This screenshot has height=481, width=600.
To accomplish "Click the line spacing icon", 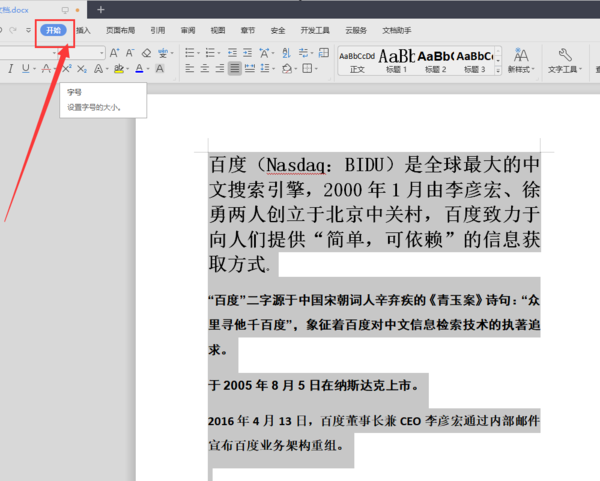I will [265, 68].
